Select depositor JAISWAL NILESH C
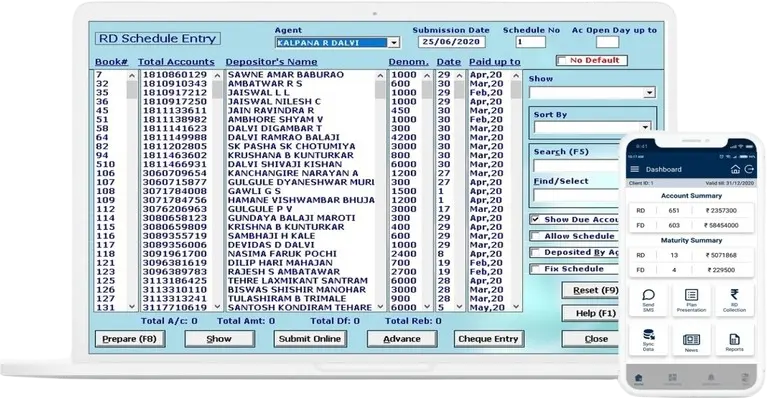 [274, 102]
